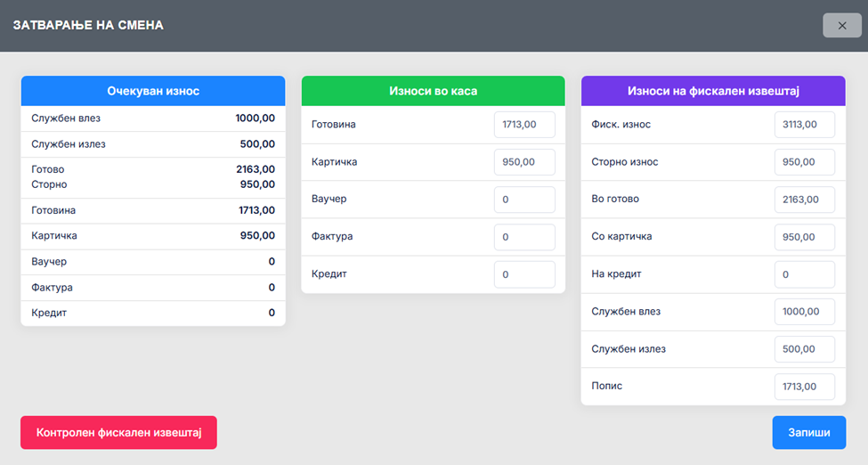Select the Износи во каса green header

coord(433,91)
